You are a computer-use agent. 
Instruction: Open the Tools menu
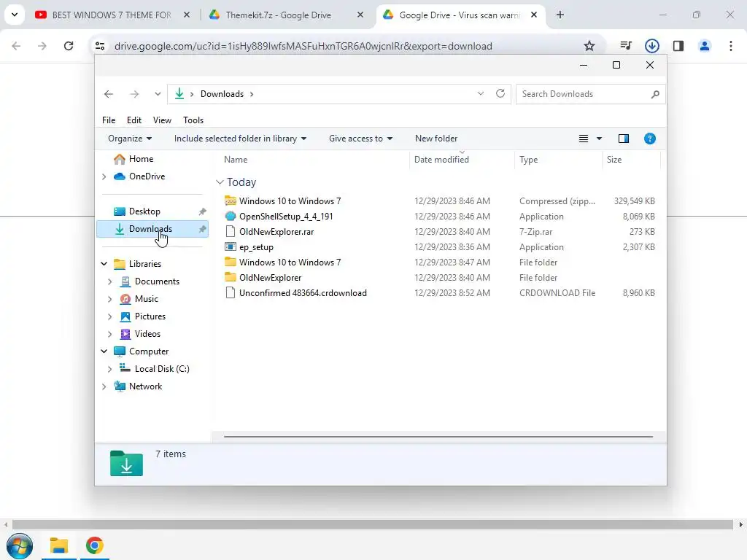[x=193, y=120]
